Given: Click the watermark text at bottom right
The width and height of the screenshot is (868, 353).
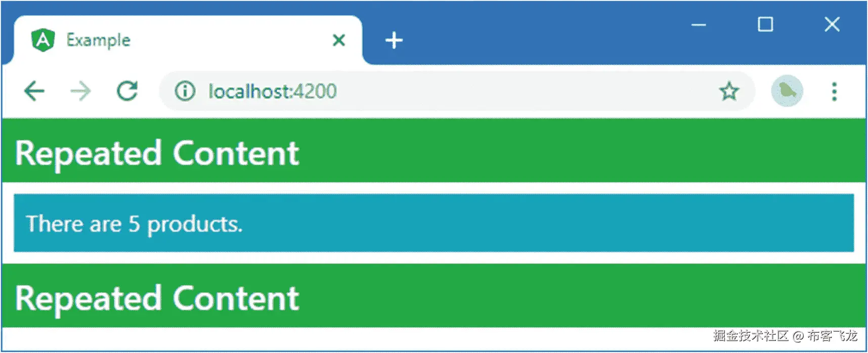Looking at the screenshot, I should tap(785, 336).
